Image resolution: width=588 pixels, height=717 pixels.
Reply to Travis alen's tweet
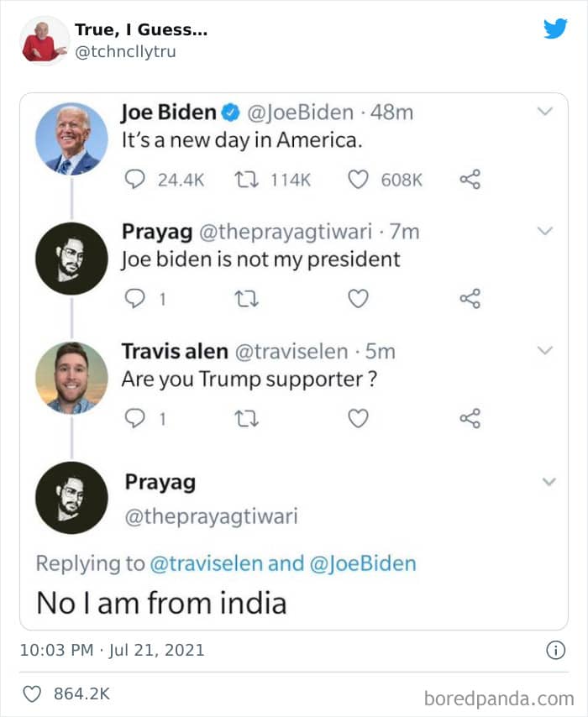coord(135,418)
